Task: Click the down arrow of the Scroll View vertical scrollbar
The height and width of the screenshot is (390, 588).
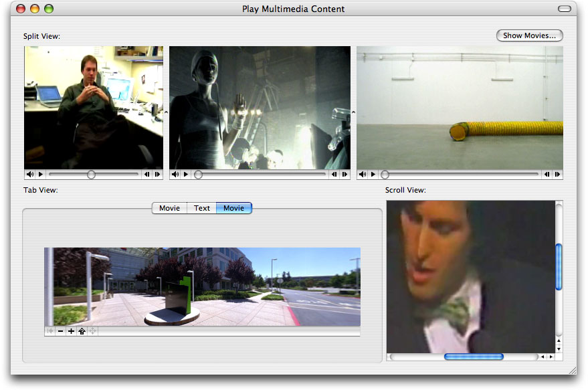Action: 559,349
